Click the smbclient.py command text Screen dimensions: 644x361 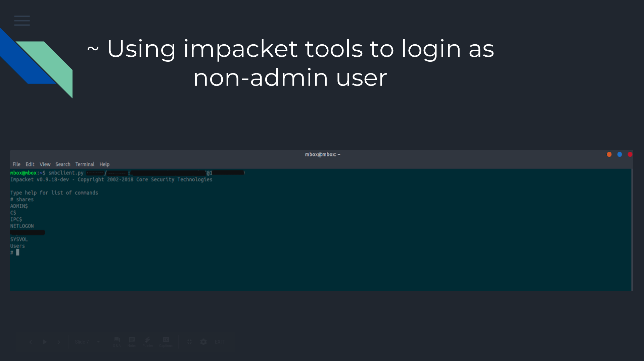coord(66,173)
